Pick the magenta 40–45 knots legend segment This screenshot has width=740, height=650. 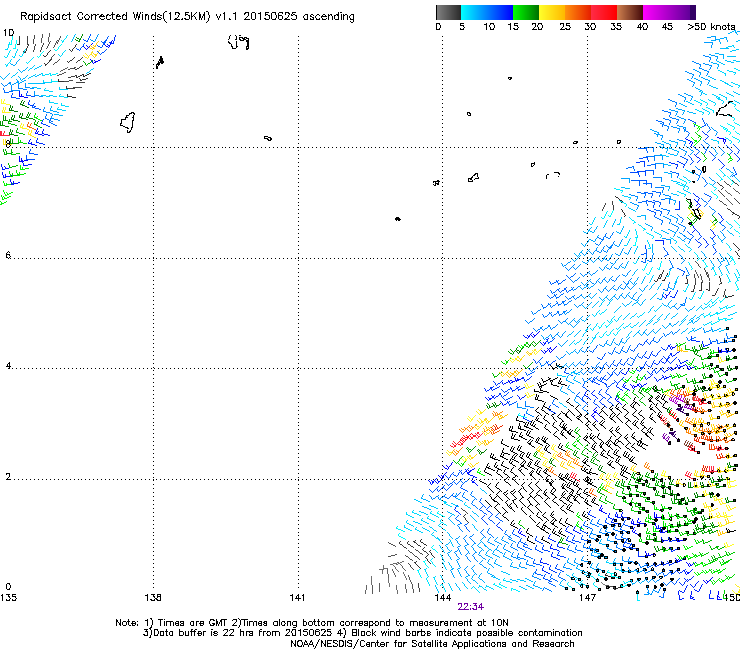coord(656,12)
